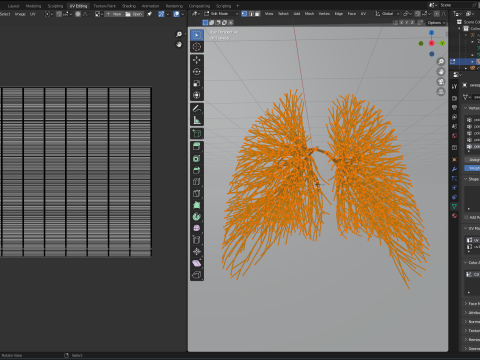Screen dimensions: 480x360
Task: Select the Spin tool
Action: [x=197, y=217]
